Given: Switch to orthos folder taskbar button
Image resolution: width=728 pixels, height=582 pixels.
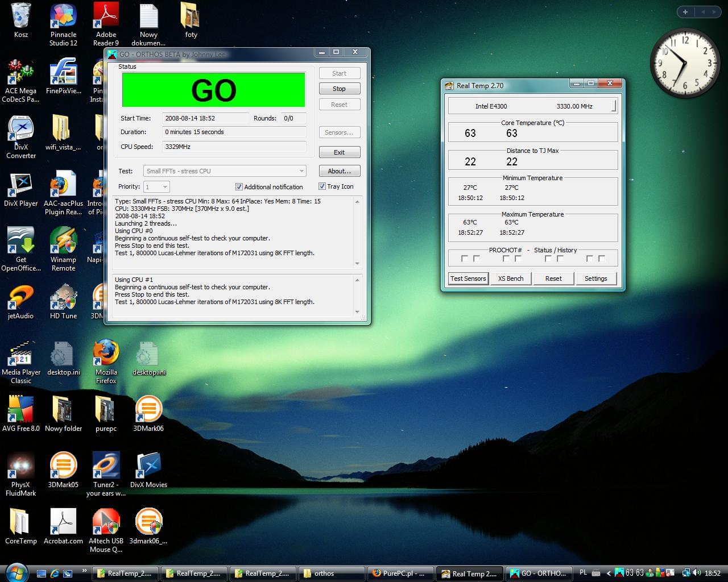Looking at the screenshot, I should (330, 573).
